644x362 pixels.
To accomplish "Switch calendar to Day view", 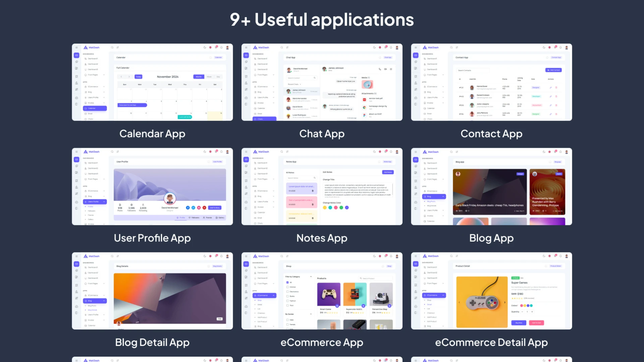I will (218, 77).
